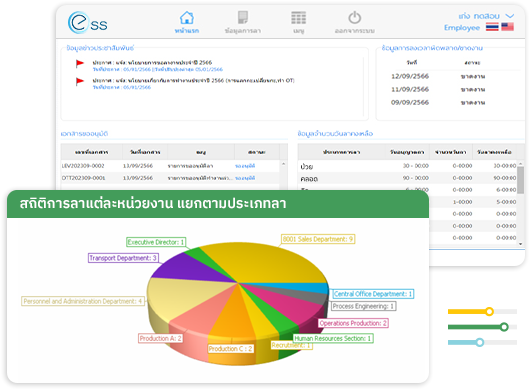Click the 8001 Sales Department: 9 label
The height and width of the screenshot is (391, 531).
tap(318, 239)
